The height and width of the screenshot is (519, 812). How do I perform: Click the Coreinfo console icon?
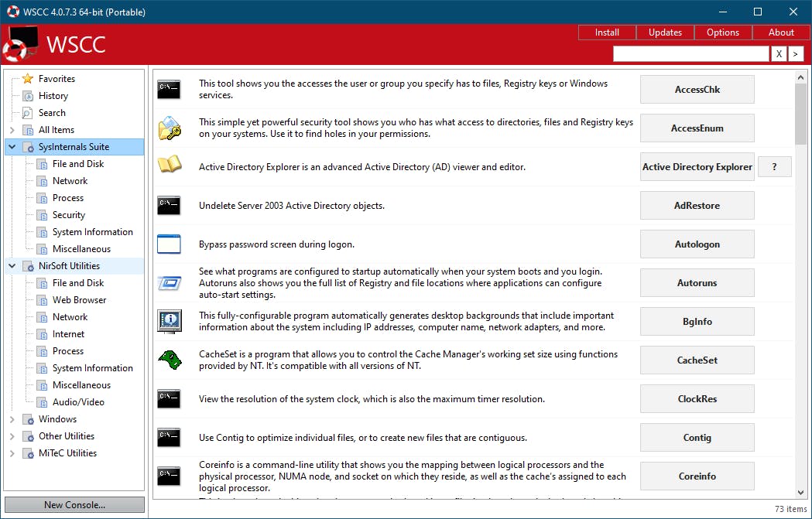[x=169, y=476]
